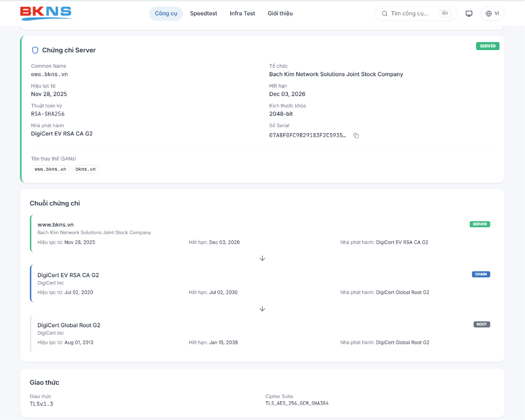Click the gray ROOT badge
Image resolution: width=525 pixels, height=420 pixels.
point(482,324)
